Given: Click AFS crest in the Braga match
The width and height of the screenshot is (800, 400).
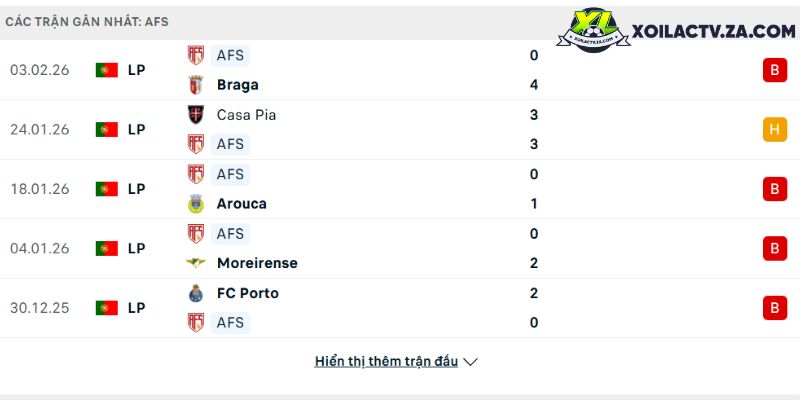Looking at the screenshot, I should pyautogui.click(x=196, y=56).
